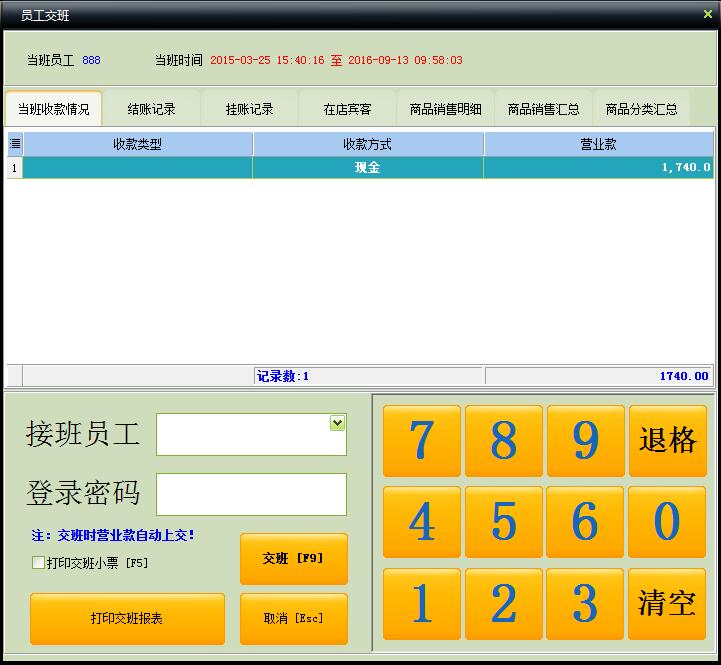Sort by 收款类型 column header
The image size is (721, 665).
[x=137, y=144]
